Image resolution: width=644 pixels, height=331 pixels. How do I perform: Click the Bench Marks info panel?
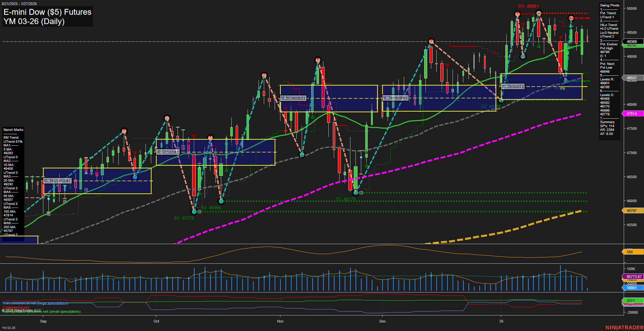point(13,129)
